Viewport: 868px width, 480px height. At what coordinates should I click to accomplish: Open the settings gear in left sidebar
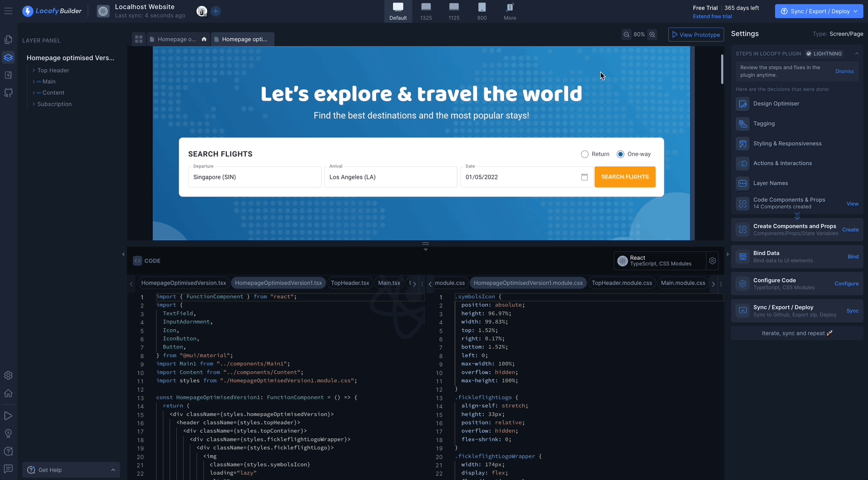click(8, 375)
